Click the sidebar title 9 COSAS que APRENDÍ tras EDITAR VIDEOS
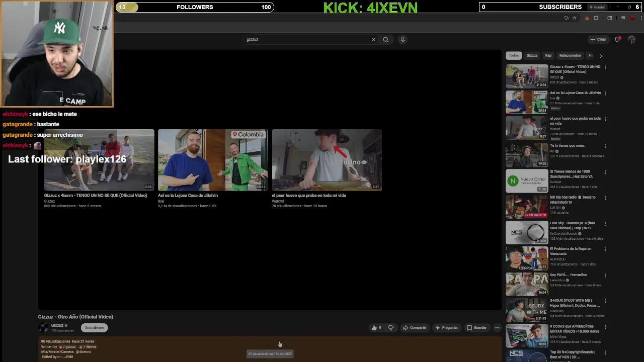 575,329
